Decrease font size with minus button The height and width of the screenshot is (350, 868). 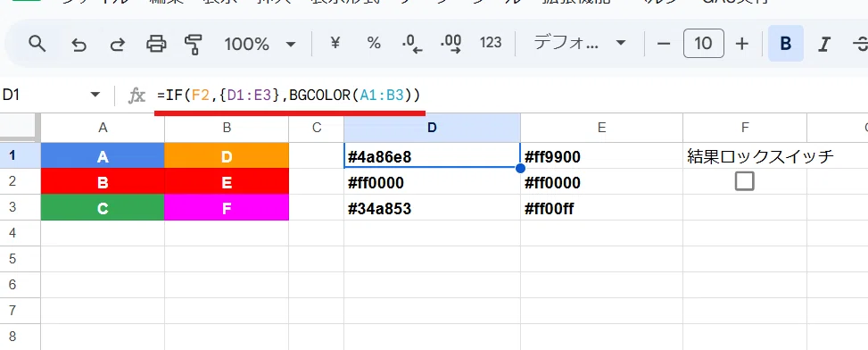664,44
